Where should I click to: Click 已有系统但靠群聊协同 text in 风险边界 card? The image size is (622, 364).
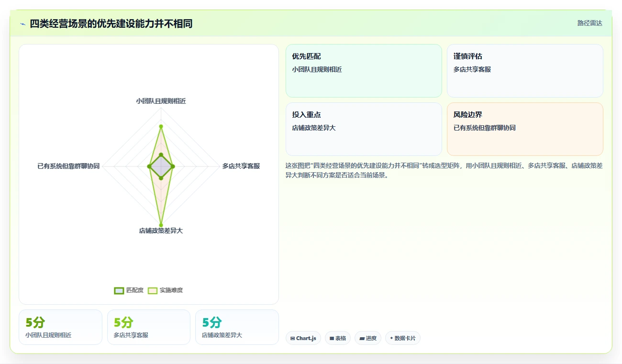[485, 128]
